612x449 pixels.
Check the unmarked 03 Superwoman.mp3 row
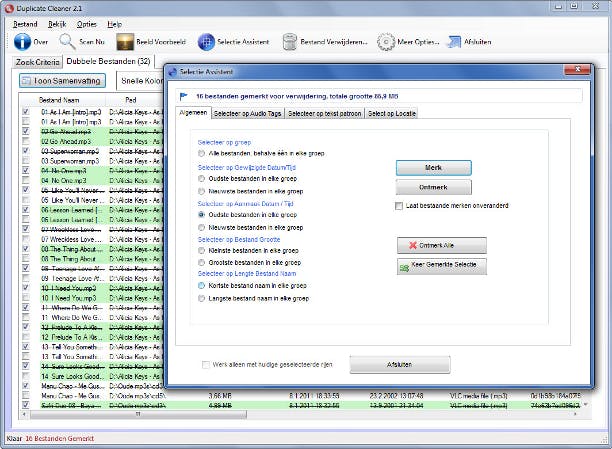pos(25,160)
